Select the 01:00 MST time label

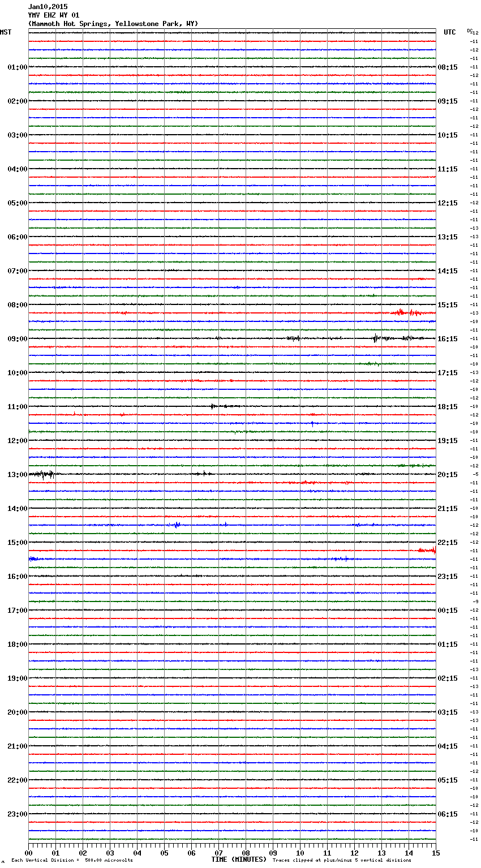point(18,67)
